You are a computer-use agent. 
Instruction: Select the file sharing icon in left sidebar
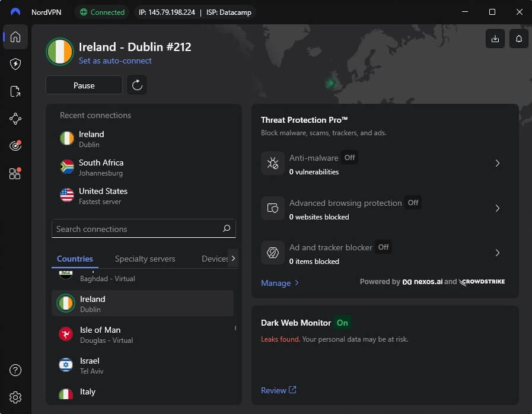point(15,91)
